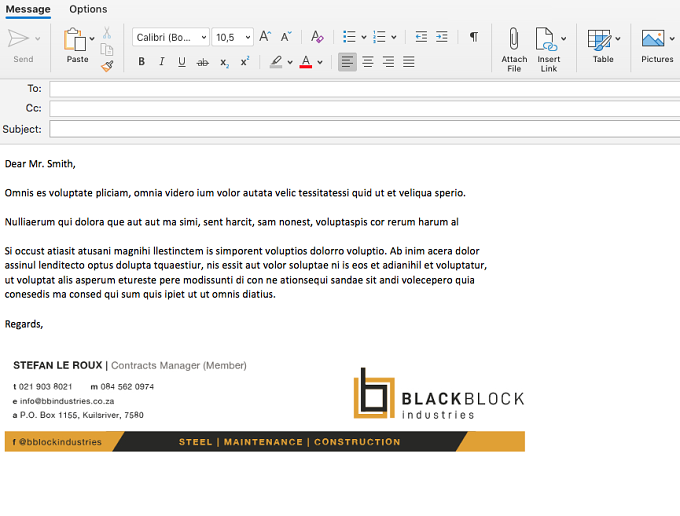Clear formatting with the eraser A icon

(x=317, y=37)
